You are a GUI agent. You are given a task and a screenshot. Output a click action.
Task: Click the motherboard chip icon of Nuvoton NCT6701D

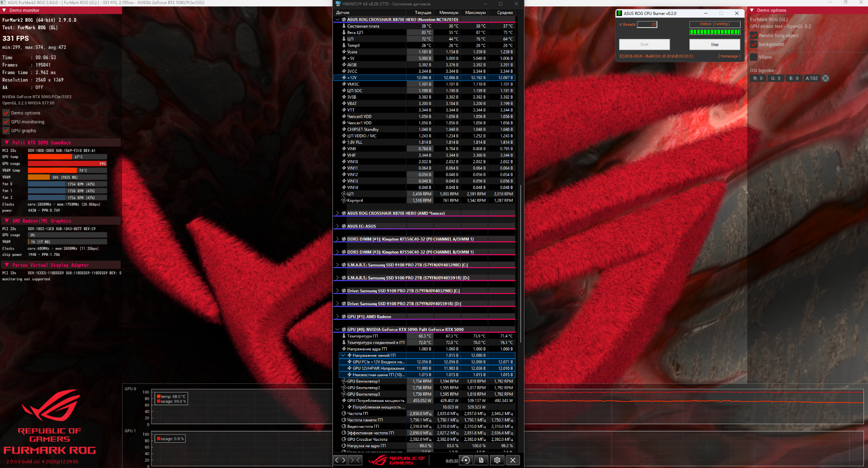(x=344, y=19)
